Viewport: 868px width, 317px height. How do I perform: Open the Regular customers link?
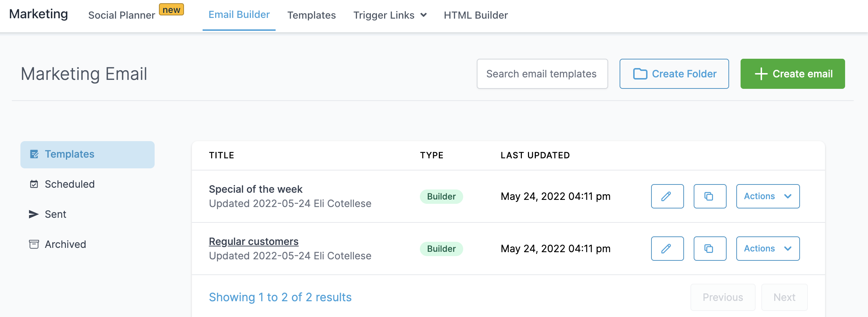click(x=253, y=241)
